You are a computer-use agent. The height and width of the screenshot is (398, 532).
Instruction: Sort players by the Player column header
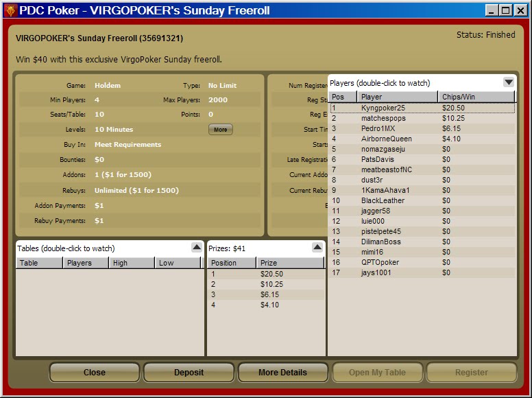click(398, 97)
